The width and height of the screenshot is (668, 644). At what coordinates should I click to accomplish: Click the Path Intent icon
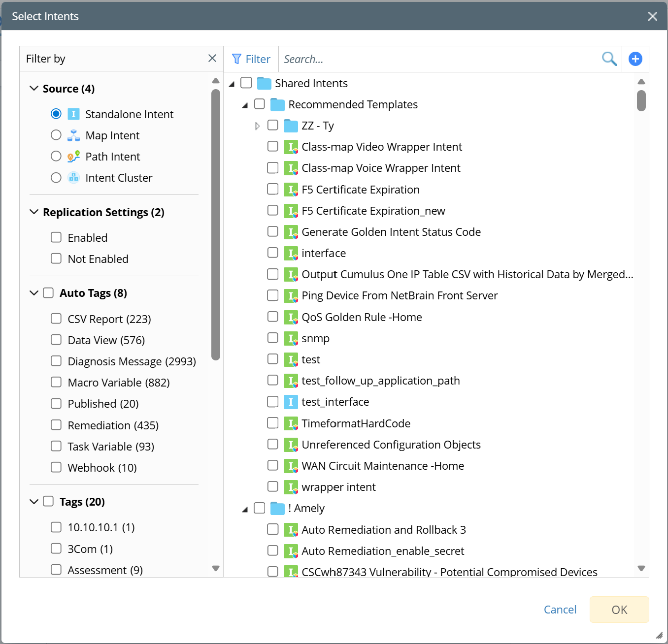click(x=73, y=157)
